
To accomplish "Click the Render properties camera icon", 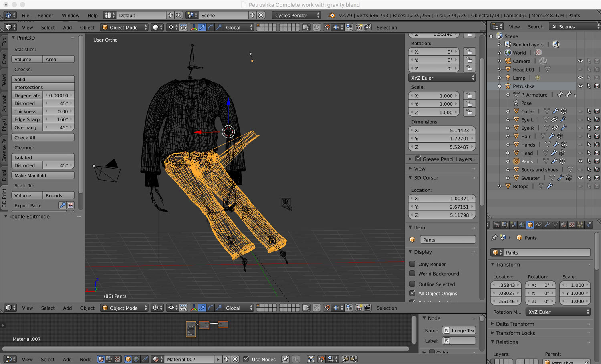I will [496, 225].
